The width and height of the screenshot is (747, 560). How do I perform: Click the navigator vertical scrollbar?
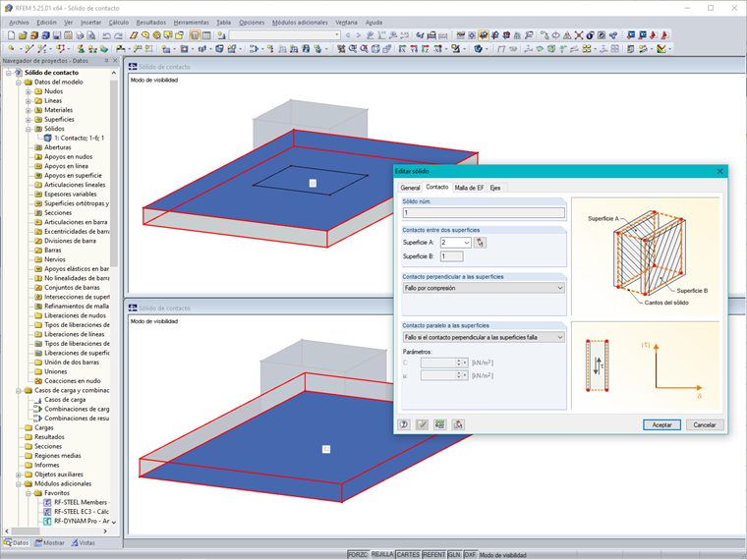[x=114, y=173]
